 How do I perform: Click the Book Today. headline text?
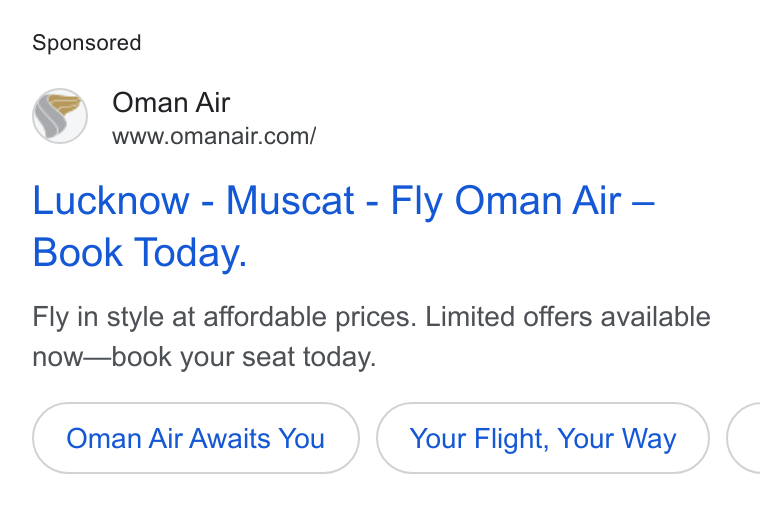pos(140,252)
